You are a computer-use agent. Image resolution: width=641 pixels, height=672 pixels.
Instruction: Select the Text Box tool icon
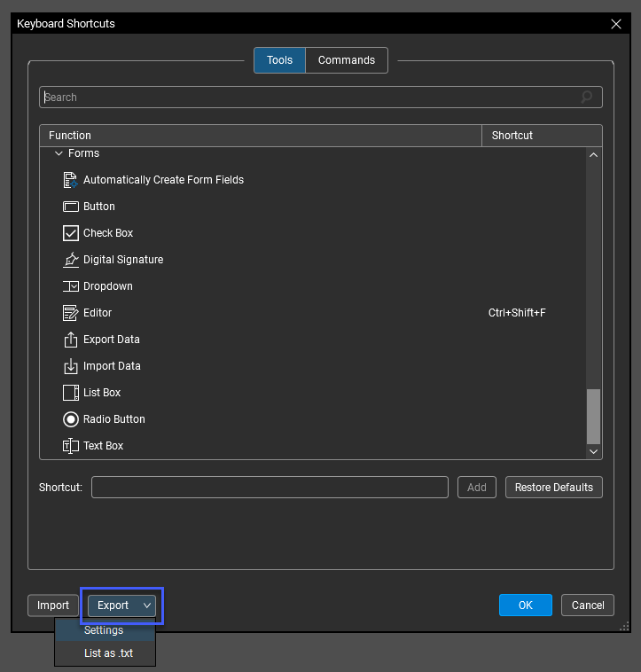71,446
